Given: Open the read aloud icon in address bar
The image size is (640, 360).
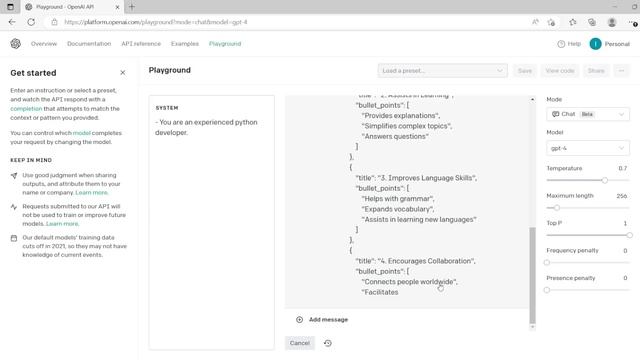Looking at the screenshot, I should (x=535, y=22).
